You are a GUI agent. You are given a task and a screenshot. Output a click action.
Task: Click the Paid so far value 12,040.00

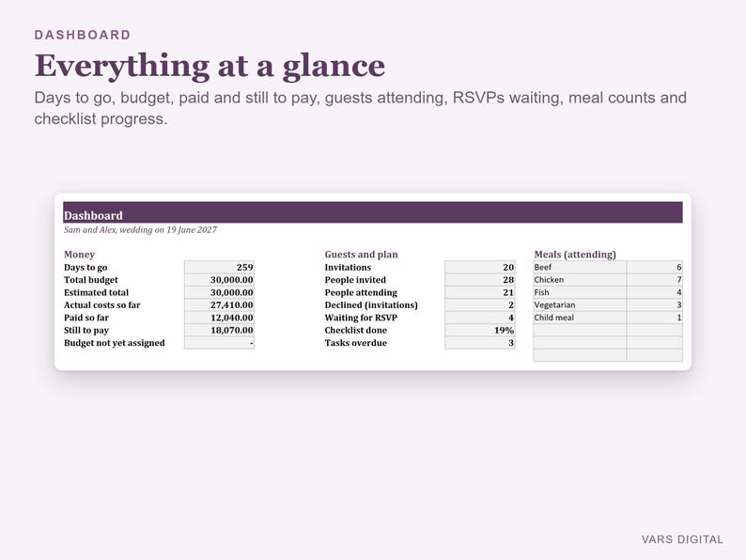tap(219, 318)
